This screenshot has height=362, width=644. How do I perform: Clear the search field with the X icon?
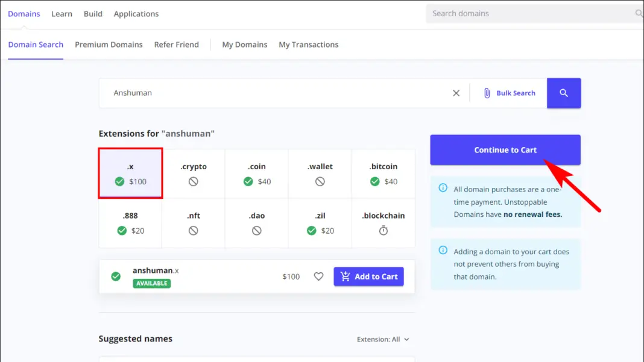click(456, 93)
